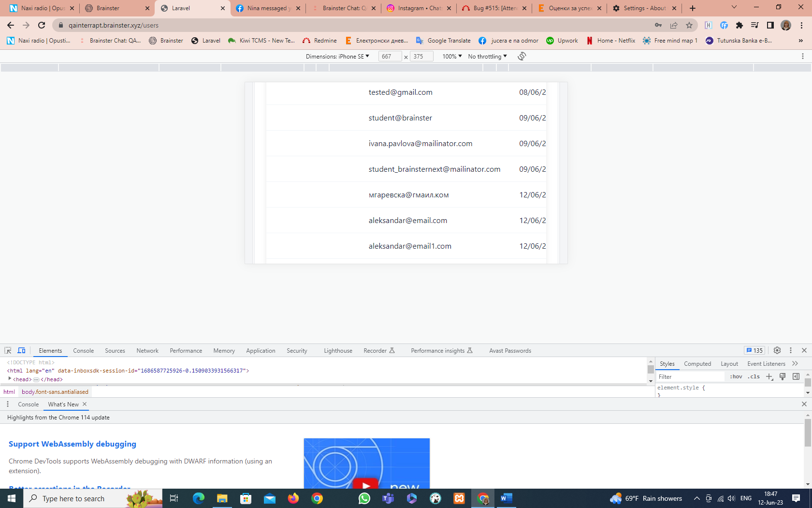Toggle the device toolbar icon
The height and width of the screenshot is (508, 812).
pos(21,351)
